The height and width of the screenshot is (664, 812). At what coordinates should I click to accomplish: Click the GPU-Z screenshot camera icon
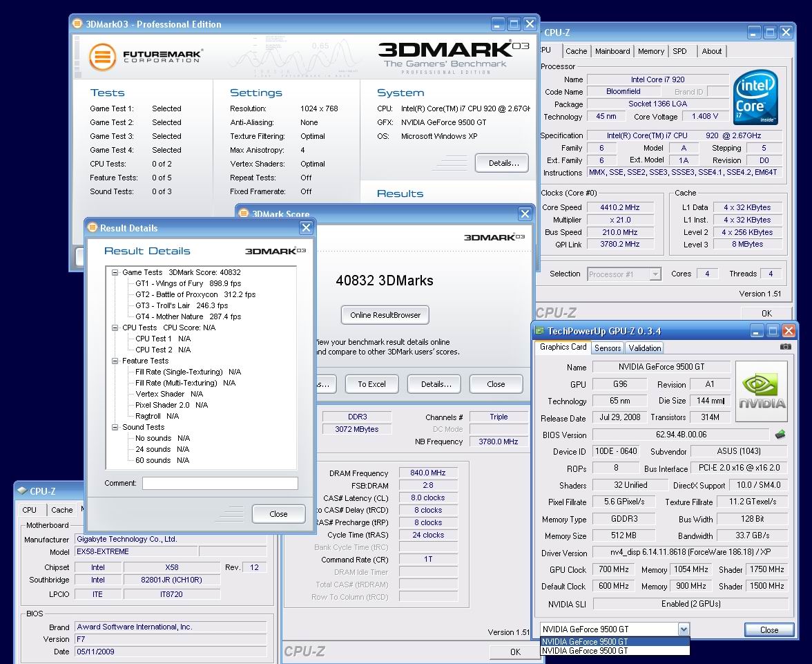[x=785, y=347]
